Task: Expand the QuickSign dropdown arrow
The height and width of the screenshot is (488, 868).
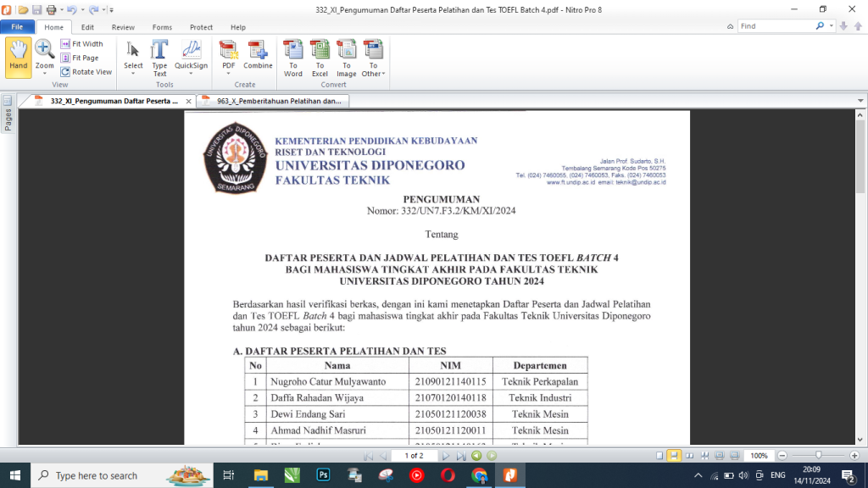Action: pyautogui.click(x=191, y=73)
